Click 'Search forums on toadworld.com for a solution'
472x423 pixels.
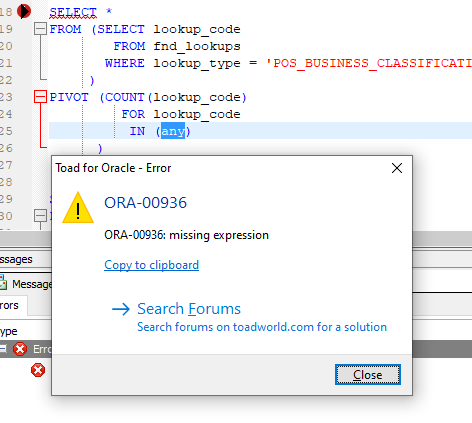[x=262, y=327]
